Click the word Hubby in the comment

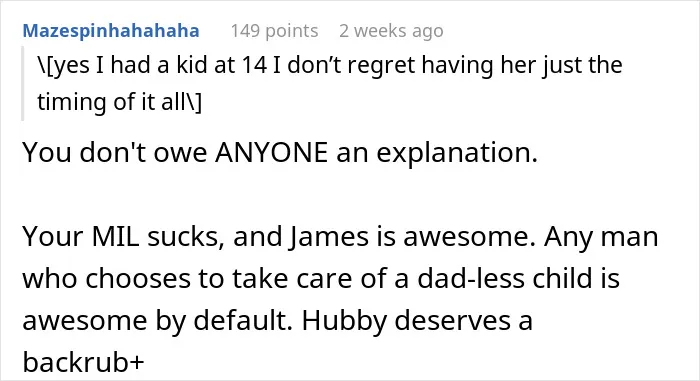point(344,320)
